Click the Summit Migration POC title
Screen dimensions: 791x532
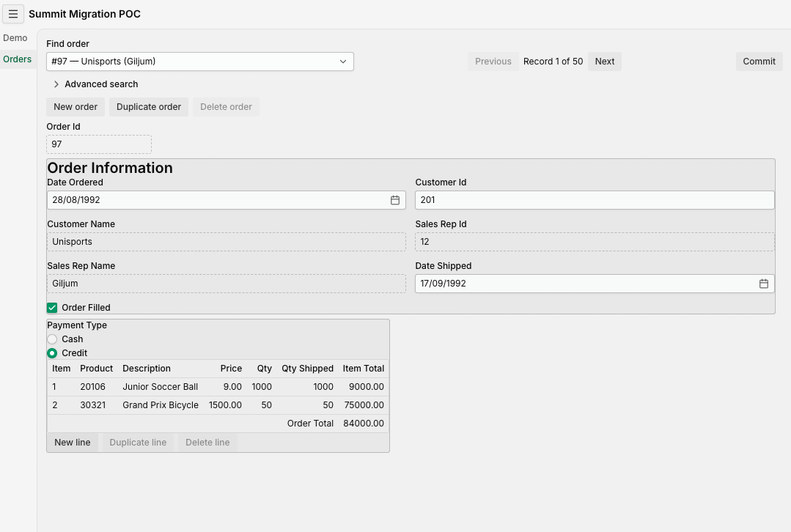tap(85, 14)
